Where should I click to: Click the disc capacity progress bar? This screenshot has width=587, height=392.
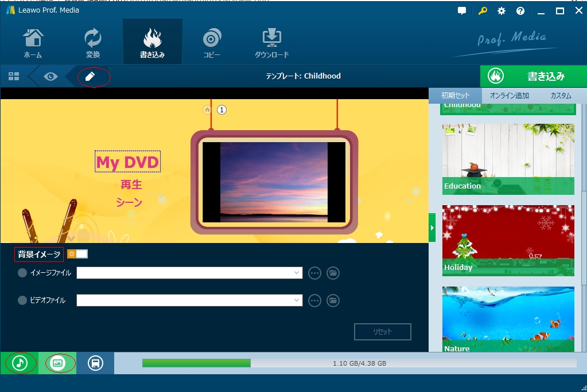(x=359, y=363)
